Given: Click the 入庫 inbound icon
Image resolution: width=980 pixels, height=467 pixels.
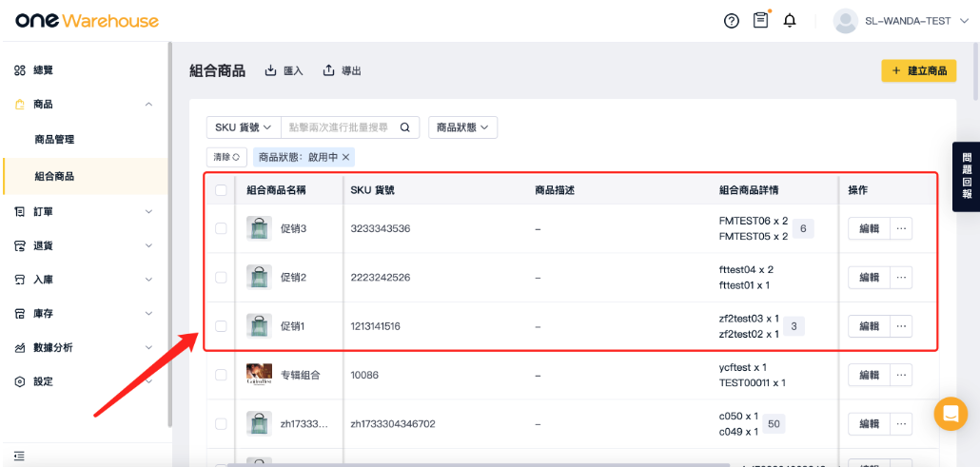Looking at the screenshot, I should (19, 280).
